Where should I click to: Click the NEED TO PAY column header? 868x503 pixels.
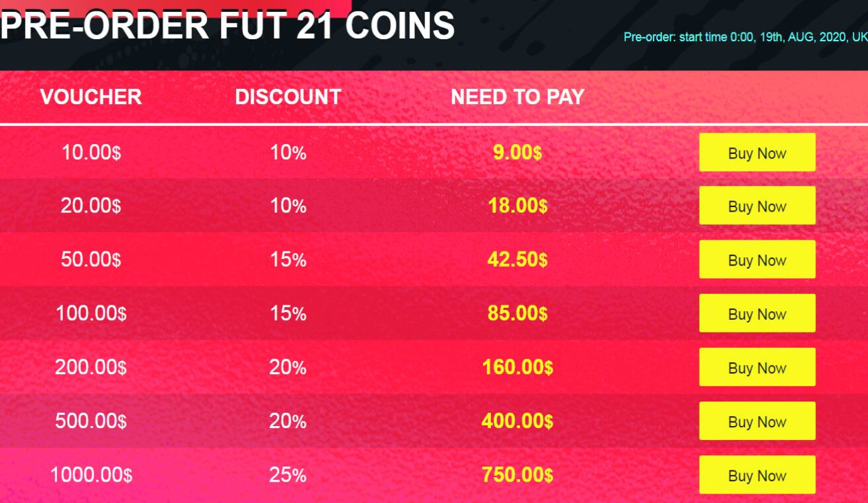tap(518, 97)
